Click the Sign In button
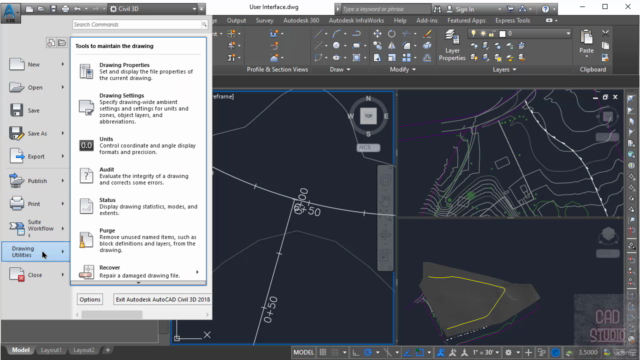640x360 pixels. point(461,9)
